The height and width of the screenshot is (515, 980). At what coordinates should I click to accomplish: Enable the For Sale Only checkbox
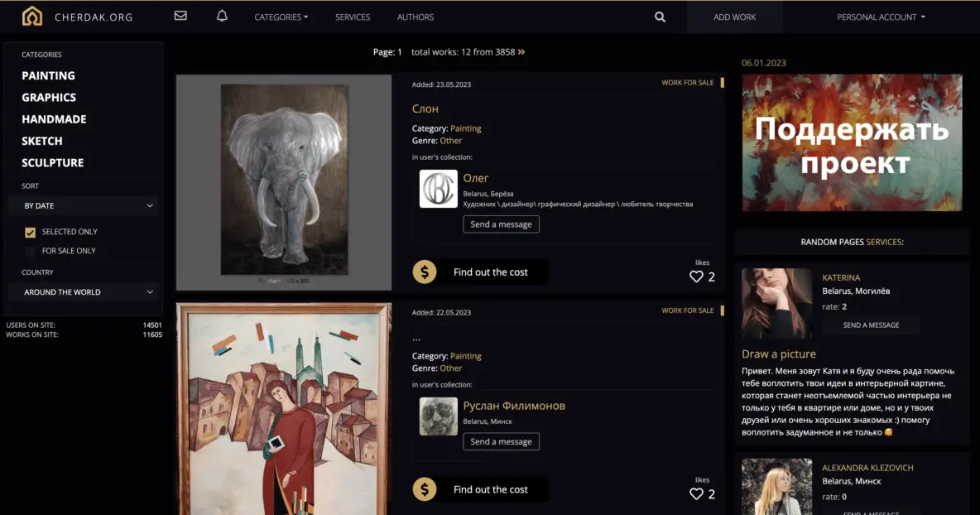point(31,252)
